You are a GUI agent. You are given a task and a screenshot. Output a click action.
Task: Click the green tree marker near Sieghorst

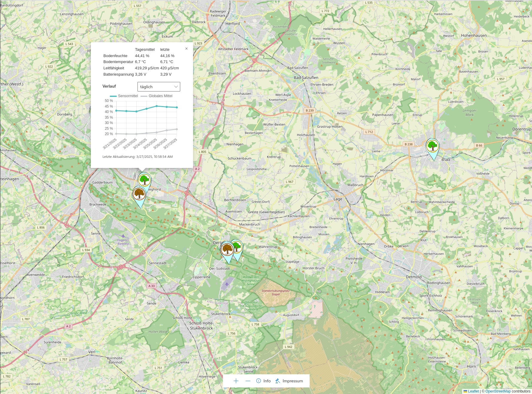tap(144, 179)
